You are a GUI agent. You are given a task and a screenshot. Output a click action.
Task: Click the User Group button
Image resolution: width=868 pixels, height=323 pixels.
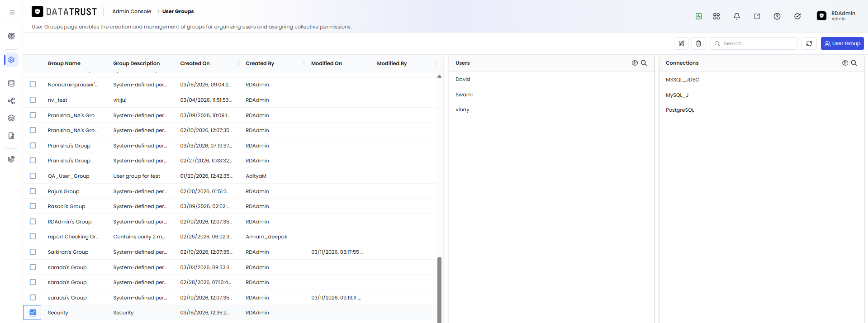(x=842, y=43)
